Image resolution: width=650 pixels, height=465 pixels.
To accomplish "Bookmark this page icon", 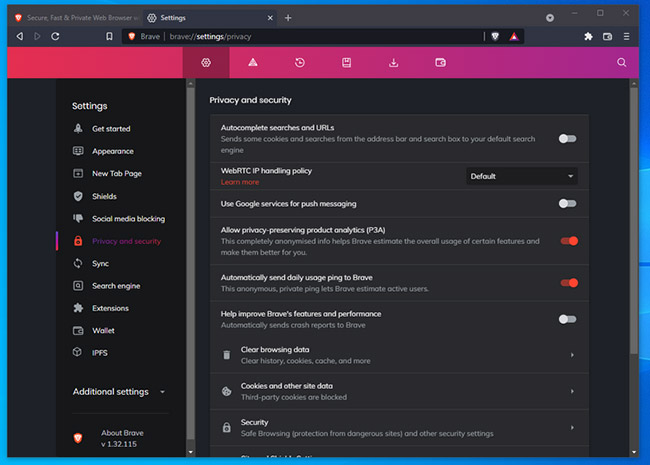I will click(109, 36).
